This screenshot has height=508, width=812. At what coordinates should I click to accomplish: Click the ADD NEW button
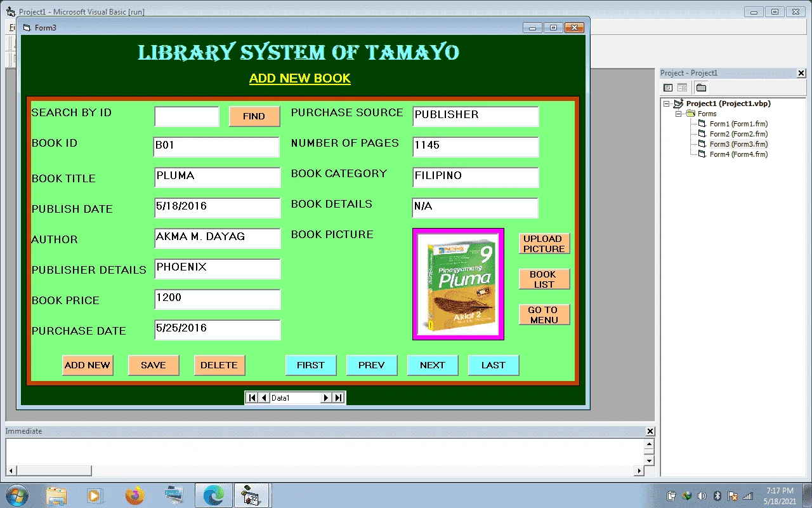coord(88,365)
